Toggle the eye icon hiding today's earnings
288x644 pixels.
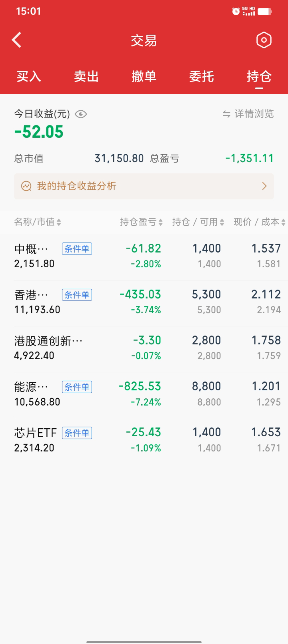(x=81, y=114)
